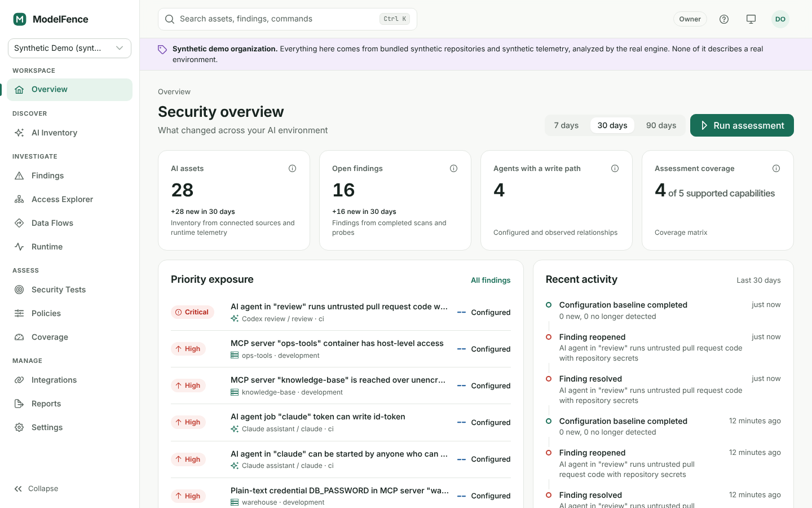Click the Settings gear icon

point(19,427)
